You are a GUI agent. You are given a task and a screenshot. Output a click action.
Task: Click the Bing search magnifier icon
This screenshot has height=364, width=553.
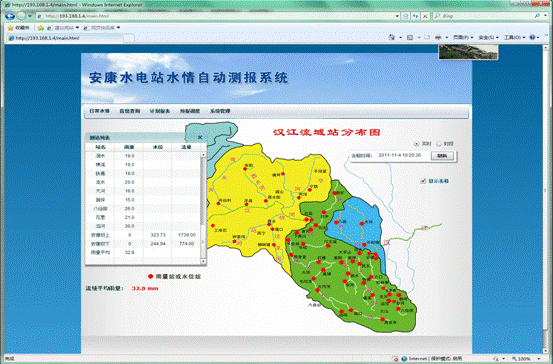click(x=537, y=16)
